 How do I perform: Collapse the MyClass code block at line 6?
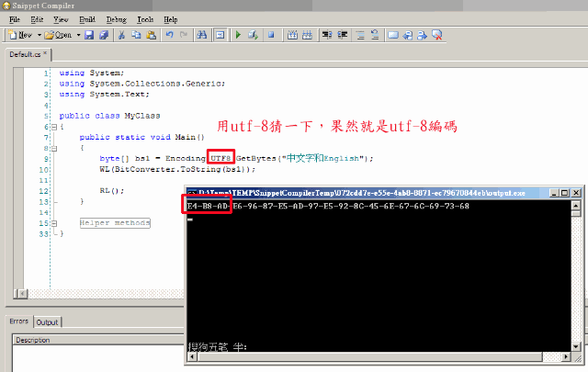(52, 128)
